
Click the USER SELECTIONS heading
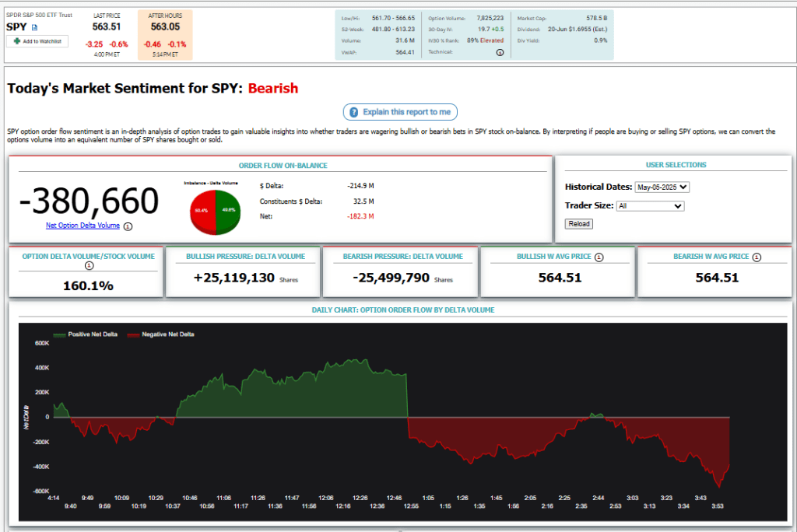(x=676, y=165)
